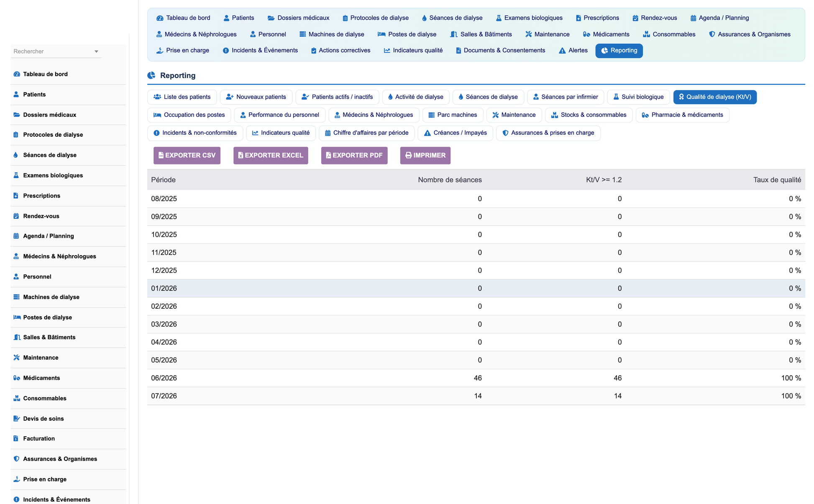Select the active Reporting item in top navigation
This screenshot has width=814, height=504.
pos(619,51)
